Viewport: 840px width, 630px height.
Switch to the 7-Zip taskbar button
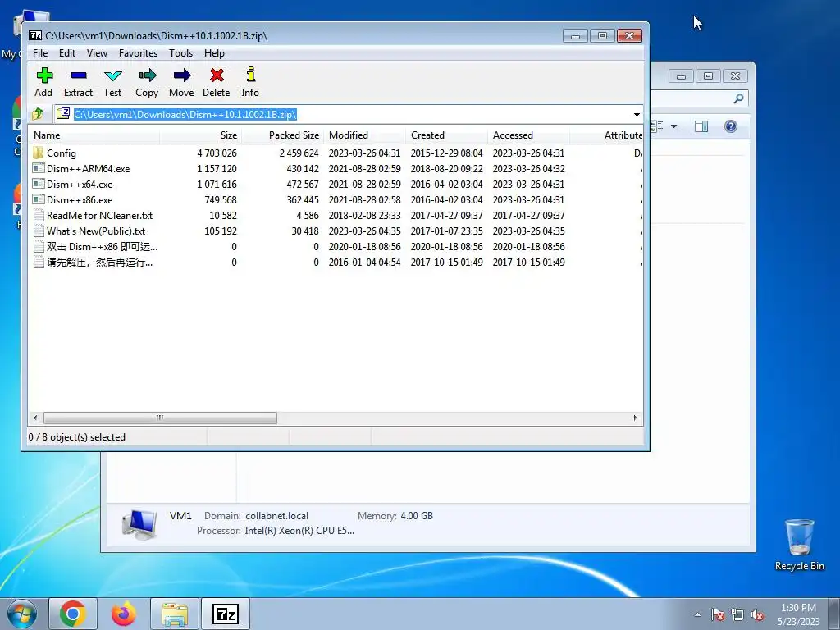click(226, 614)
